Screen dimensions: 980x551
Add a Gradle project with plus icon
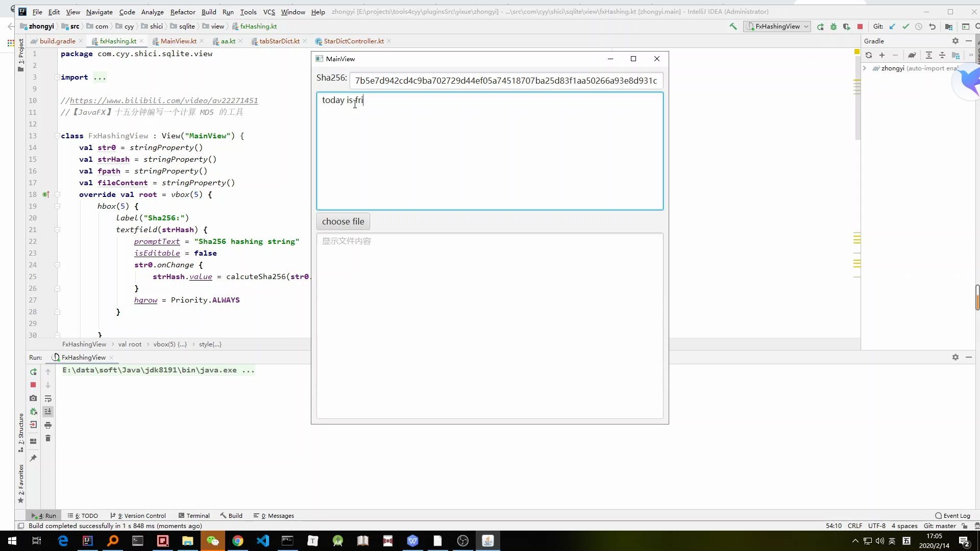882,55
